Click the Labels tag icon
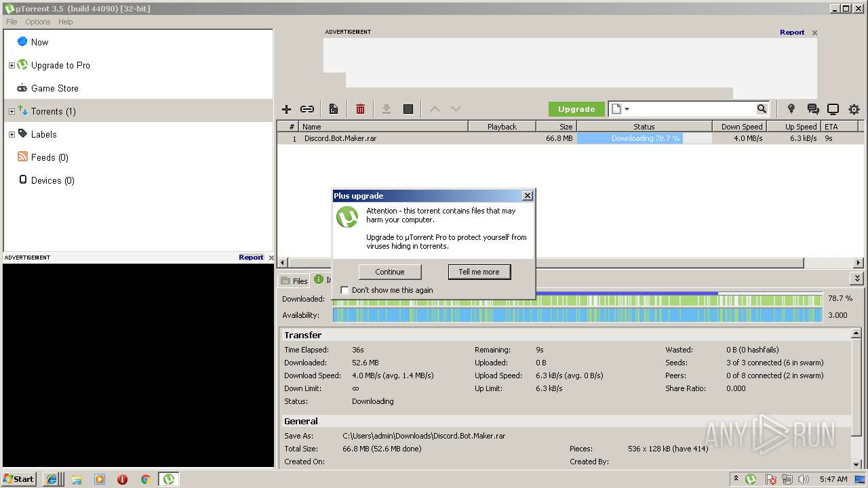The image size is (868, 488). 22,134
